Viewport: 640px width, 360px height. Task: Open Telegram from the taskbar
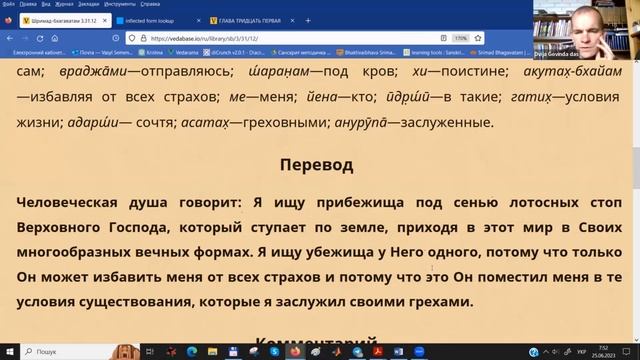point(358,351)
